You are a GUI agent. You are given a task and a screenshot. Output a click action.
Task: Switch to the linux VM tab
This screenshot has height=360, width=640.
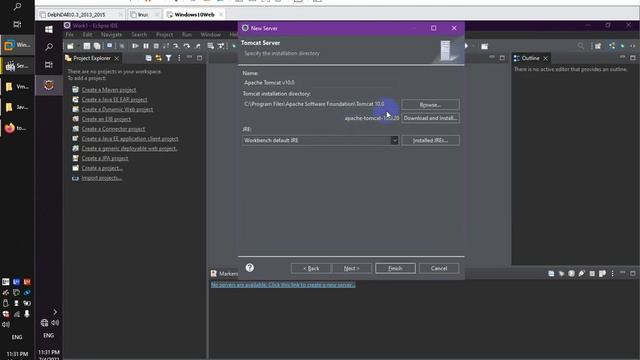(x=143, y=15)
